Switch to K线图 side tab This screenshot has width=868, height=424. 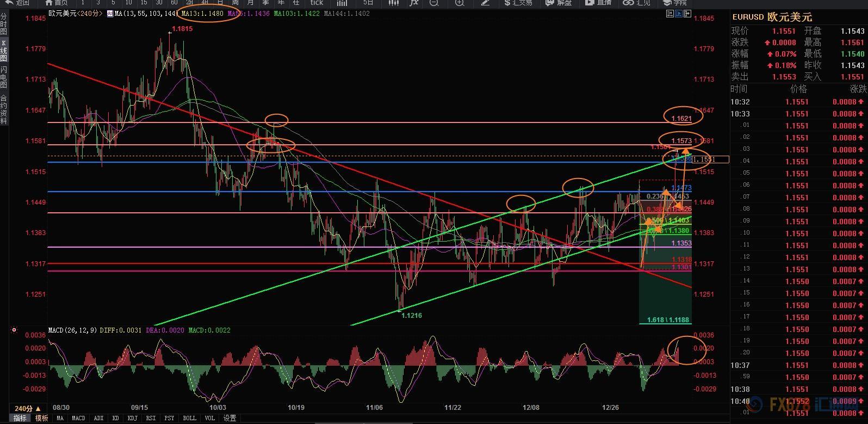click(x=4, y=51)
